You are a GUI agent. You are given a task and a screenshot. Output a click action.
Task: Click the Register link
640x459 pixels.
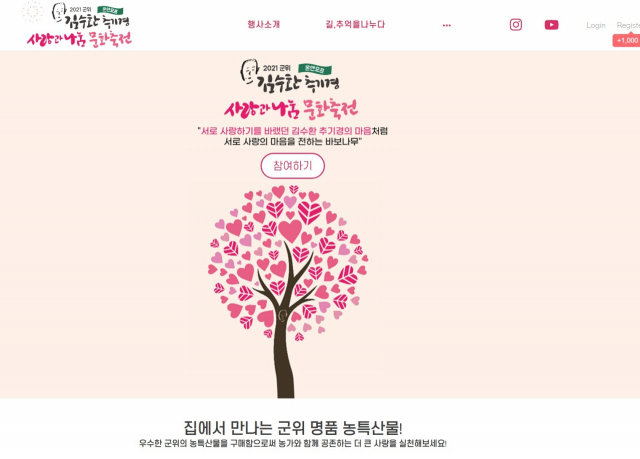pyautogui.click(x=628, y=25)
